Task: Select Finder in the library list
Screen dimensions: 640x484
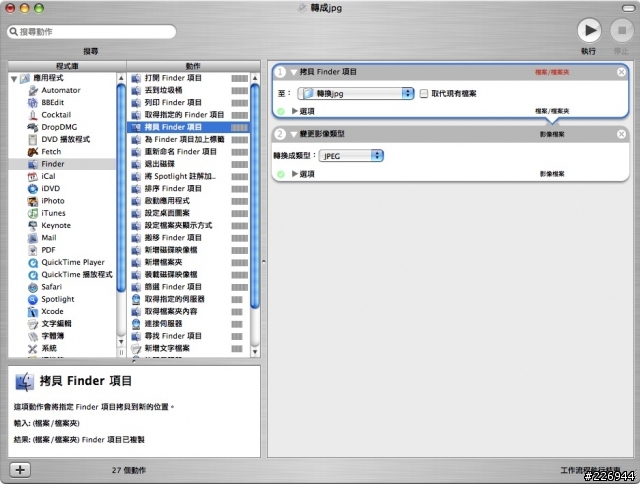Action: tap(62, 164)
